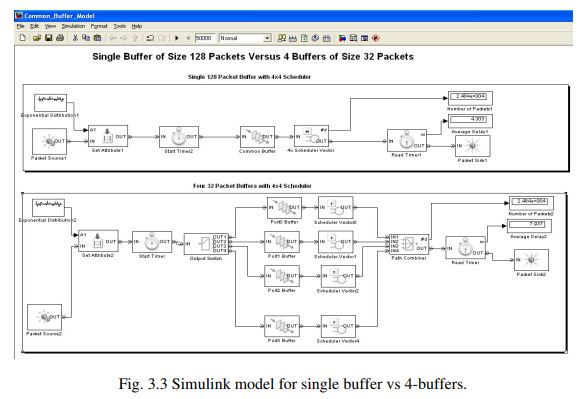This screenshot has height=399, width=582.
Task: Click the 'Single 128 Packet Buffer with 4x4 Scheduler' heading
Action: point(249,77)
